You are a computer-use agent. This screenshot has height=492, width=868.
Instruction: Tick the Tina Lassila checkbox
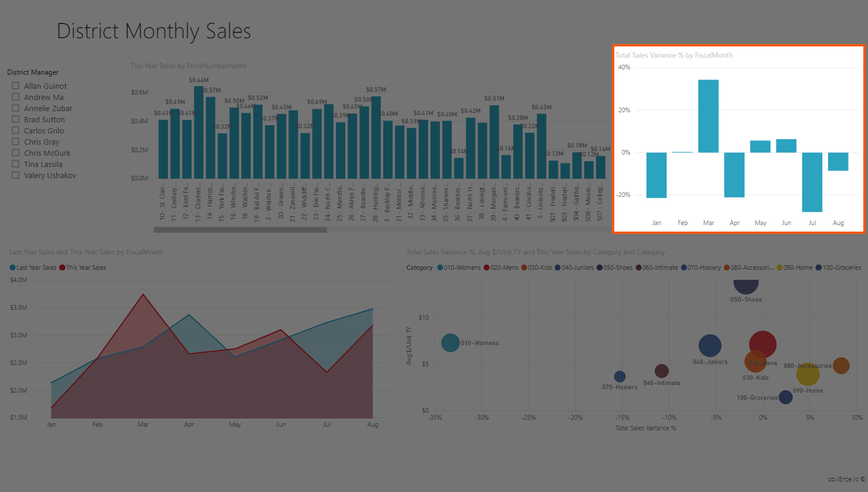click(16, 164)
